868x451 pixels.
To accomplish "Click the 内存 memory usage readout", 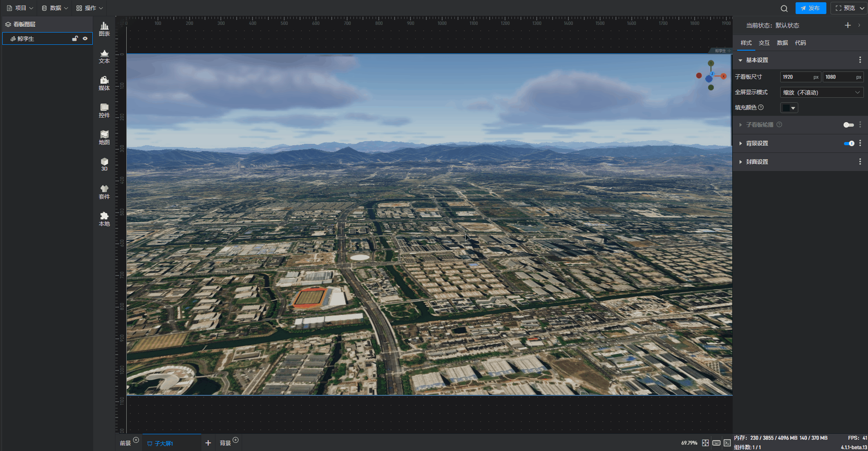I will 781,438.
